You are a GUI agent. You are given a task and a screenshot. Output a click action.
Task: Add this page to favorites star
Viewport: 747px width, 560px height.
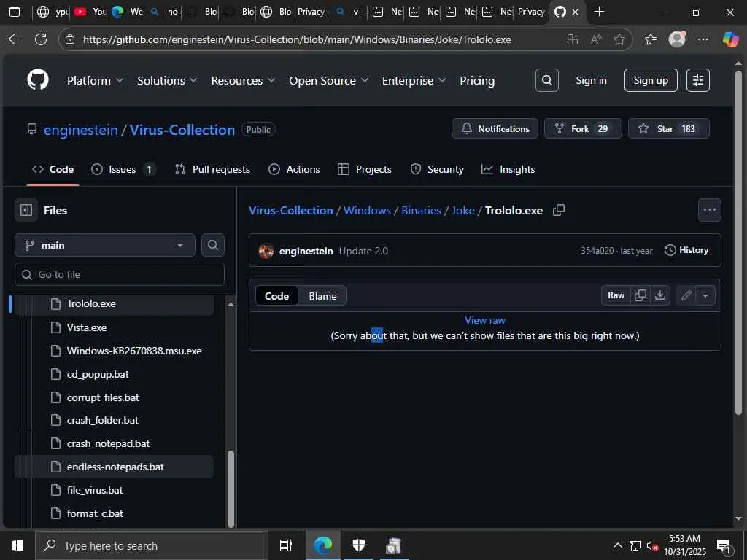pyautogui.click(x=619, y=39)
